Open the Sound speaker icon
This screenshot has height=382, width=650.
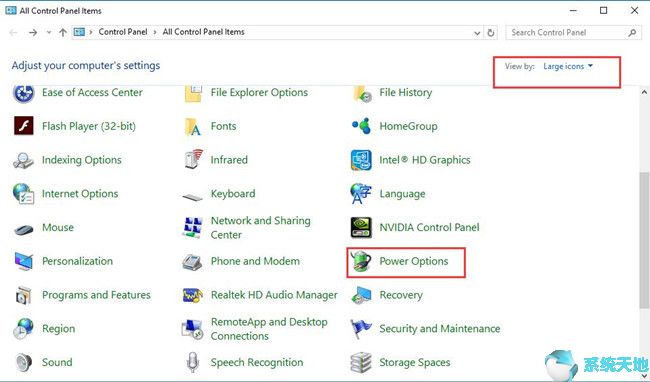pos(24,363)
